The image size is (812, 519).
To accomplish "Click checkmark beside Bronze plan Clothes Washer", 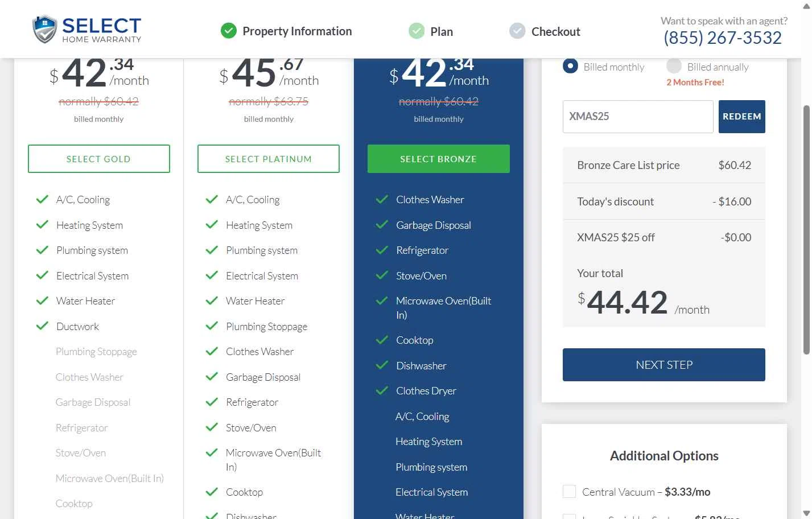I will 382,199.
